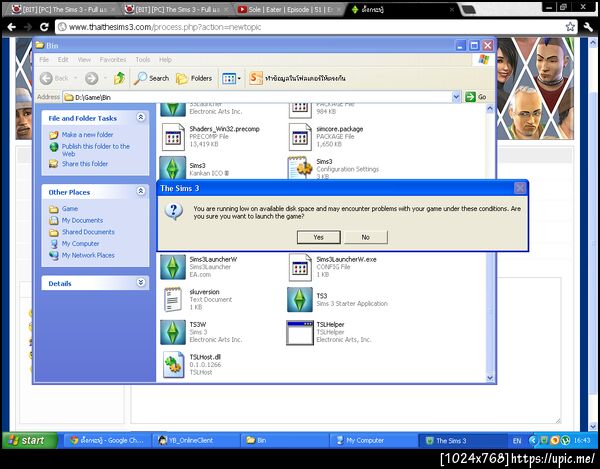Switch to Bin taskbar button

pyautogui.click(x=285, y=440)
